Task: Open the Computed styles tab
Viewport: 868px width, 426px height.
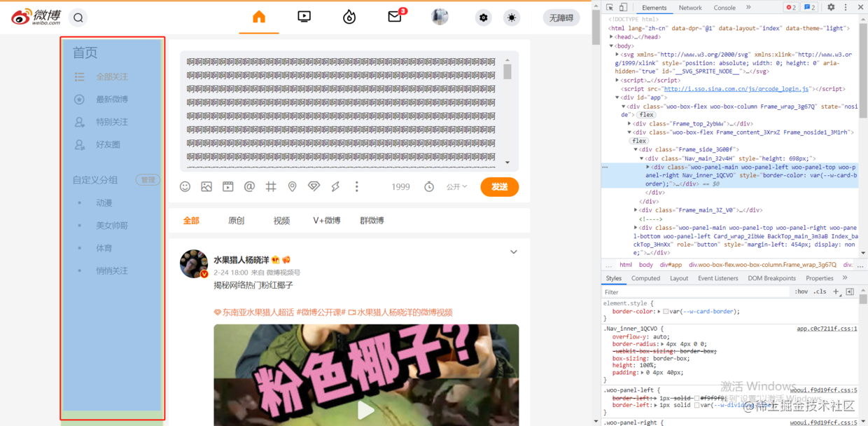Action: pyautogui.click(x=645, y=278)
